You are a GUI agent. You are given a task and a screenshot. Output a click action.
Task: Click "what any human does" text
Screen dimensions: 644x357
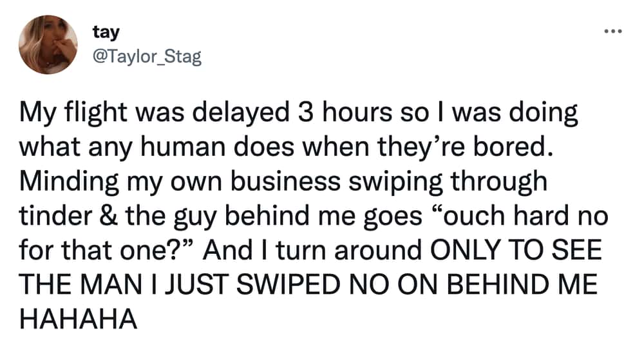156,148
